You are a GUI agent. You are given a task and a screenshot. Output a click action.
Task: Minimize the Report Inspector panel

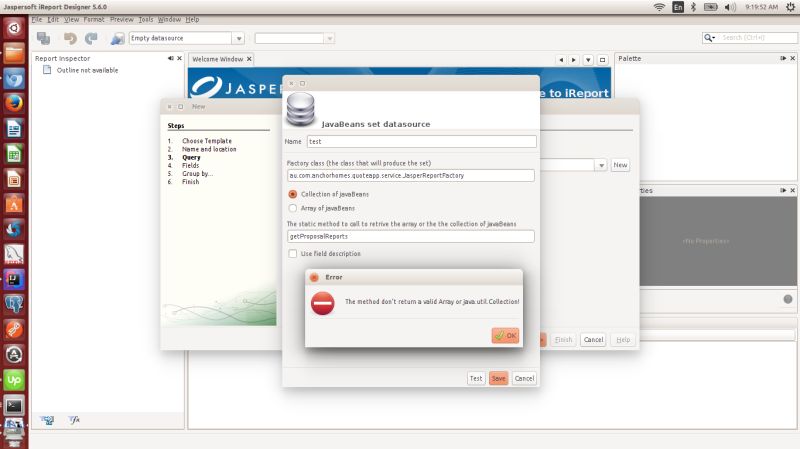170,58
